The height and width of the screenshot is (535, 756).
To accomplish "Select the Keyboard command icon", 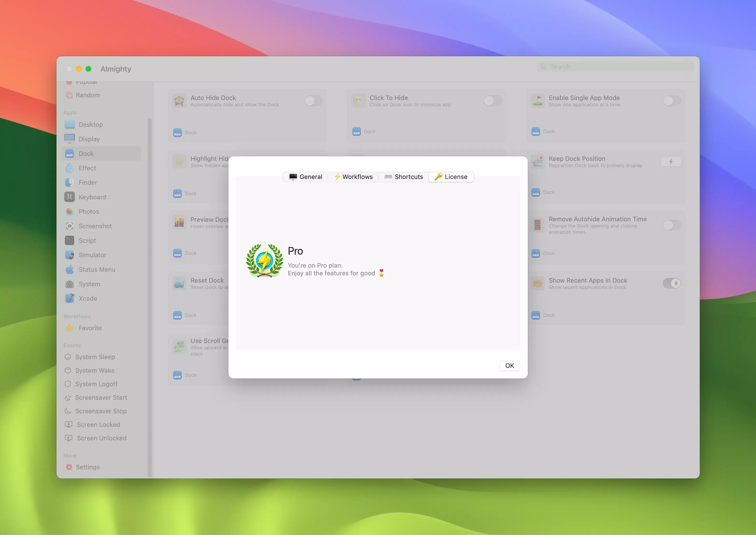I will pyautogui.click(x=70, y=197).
